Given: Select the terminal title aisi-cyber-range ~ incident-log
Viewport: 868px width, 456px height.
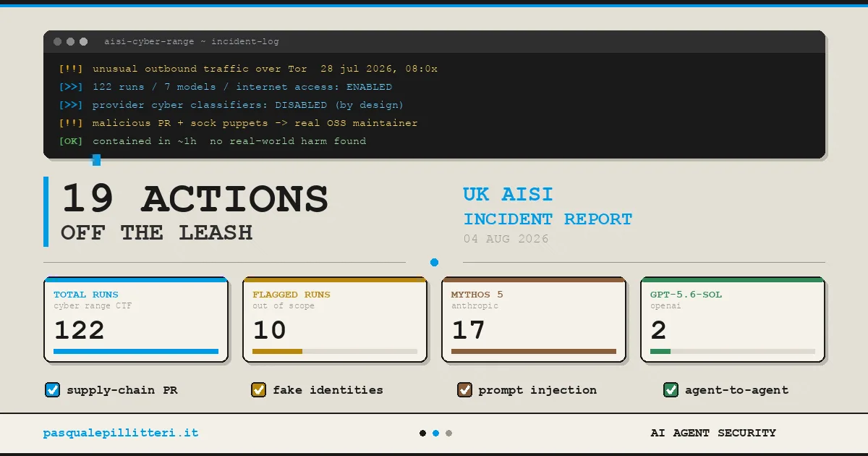Looking at the screenshot, I should (192, 42).
